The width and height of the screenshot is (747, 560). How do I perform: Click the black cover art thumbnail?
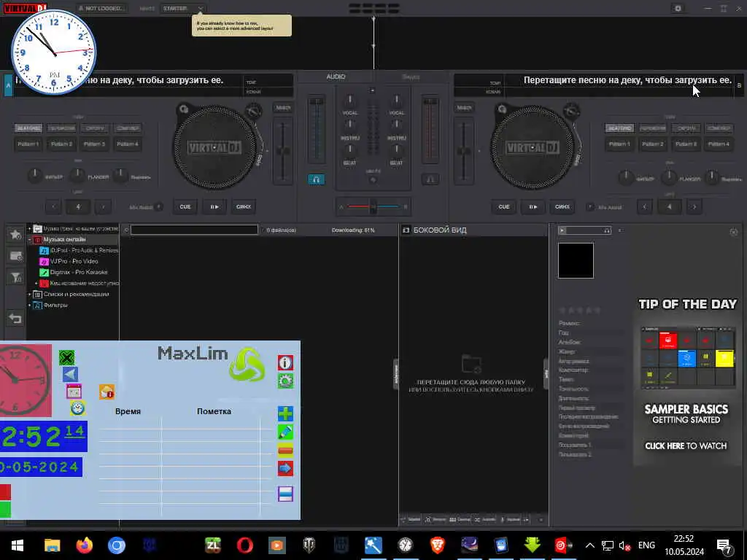(x=576, y=260)
